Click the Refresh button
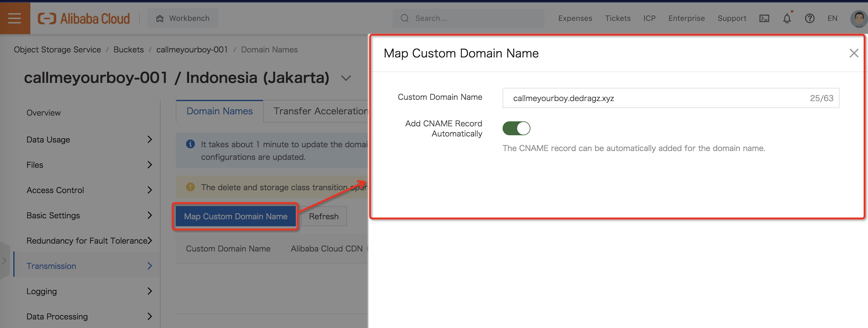 click(323, 216)
